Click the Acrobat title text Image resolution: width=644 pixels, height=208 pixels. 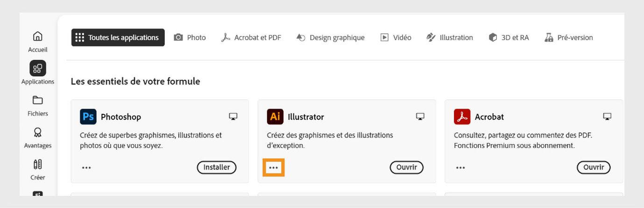[x=489, y=117]
